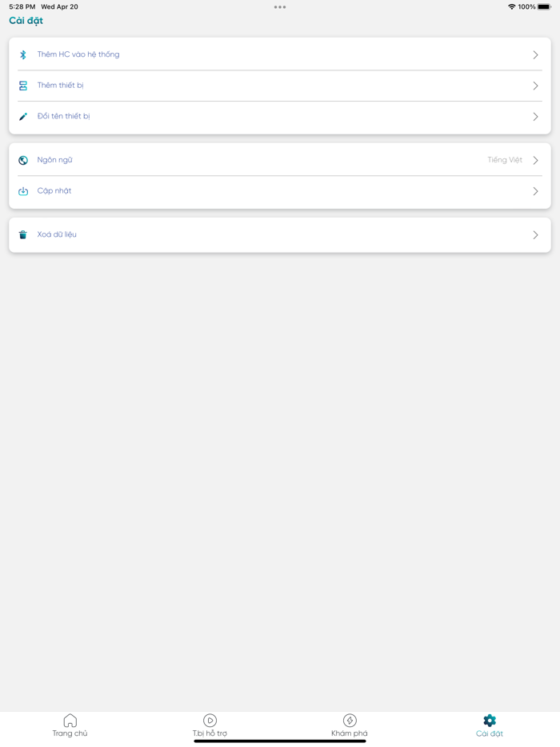Tap the gear icon for Cài đặt
The width and height of the screenshot is (560, 747).
(x=490, y=721)
